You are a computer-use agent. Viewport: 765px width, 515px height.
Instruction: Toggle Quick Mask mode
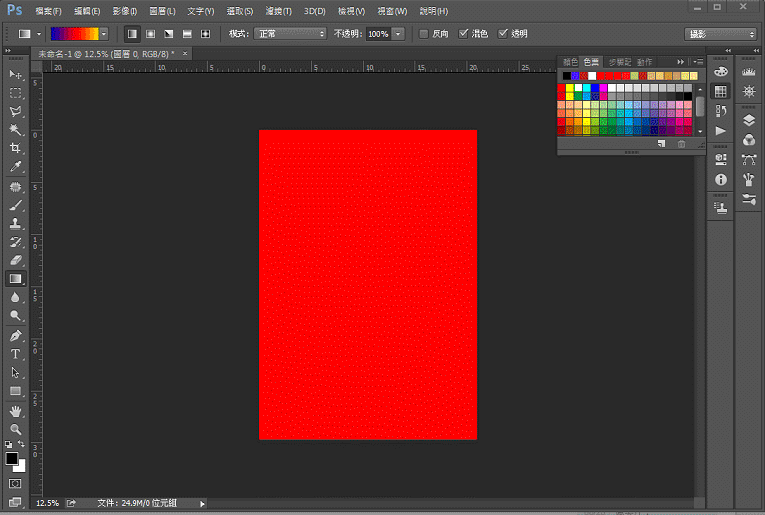coord(15,483)
